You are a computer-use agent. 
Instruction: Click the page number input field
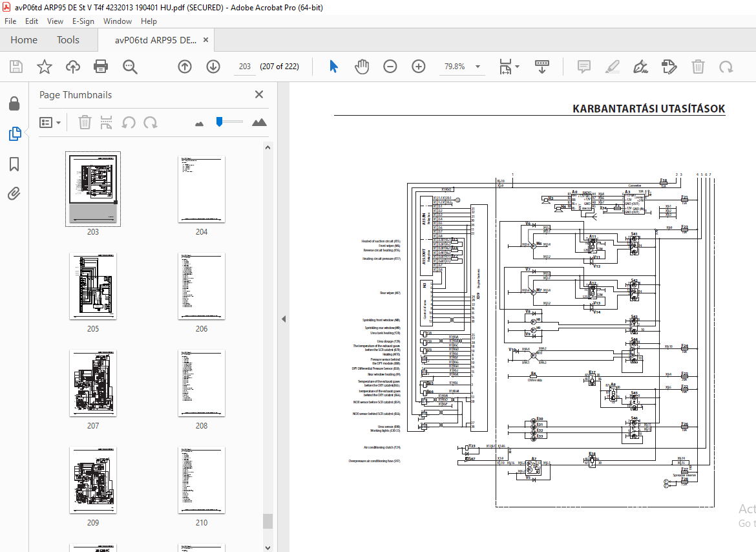[245, 67]
